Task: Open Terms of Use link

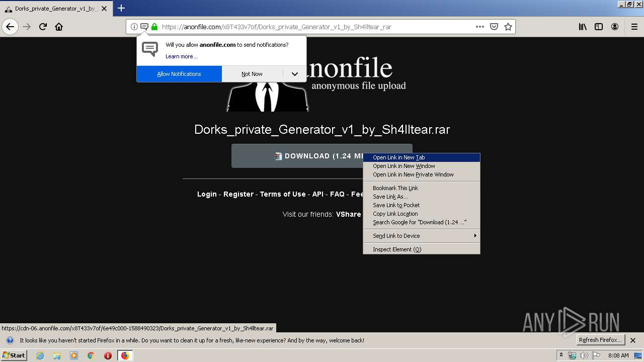Action: tap(283, 194)
